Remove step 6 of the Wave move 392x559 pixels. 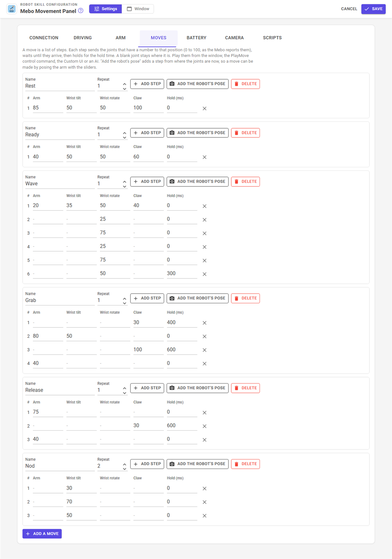tap(204, 274)
